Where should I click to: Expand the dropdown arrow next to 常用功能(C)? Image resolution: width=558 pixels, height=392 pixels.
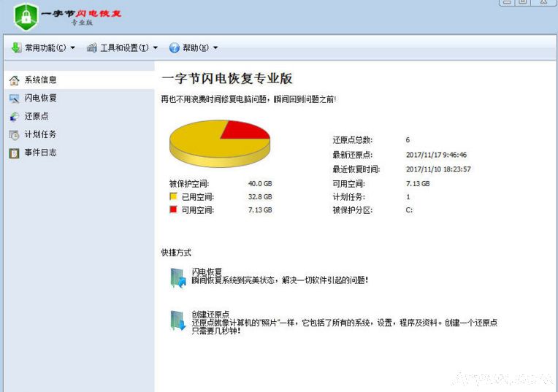pyautogui.click(x=72, y=47)
